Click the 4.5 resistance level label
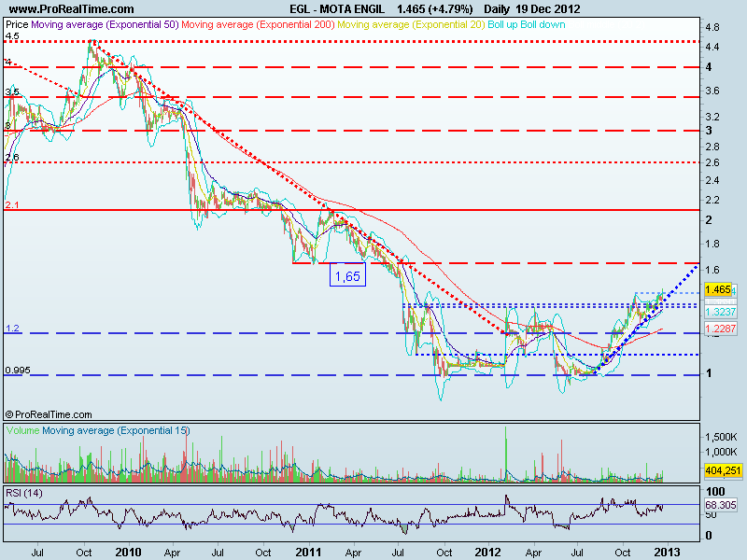Screen dimensions: 747x560 (x=12, y=36)
